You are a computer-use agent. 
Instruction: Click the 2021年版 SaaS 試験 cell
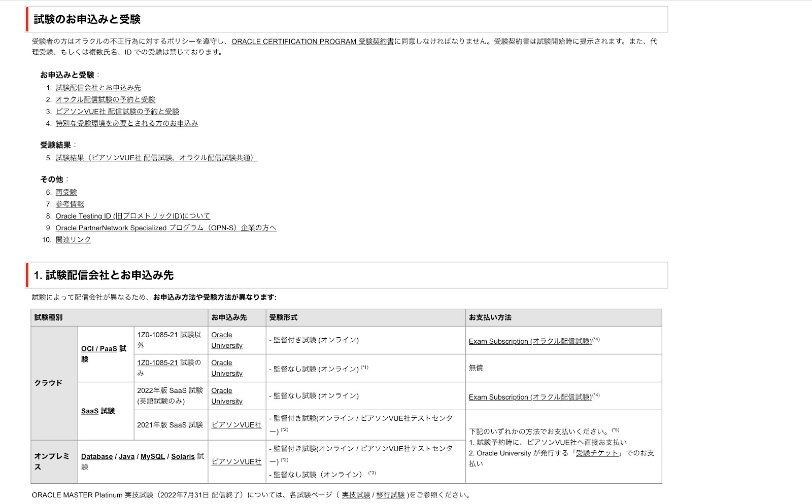170,425
